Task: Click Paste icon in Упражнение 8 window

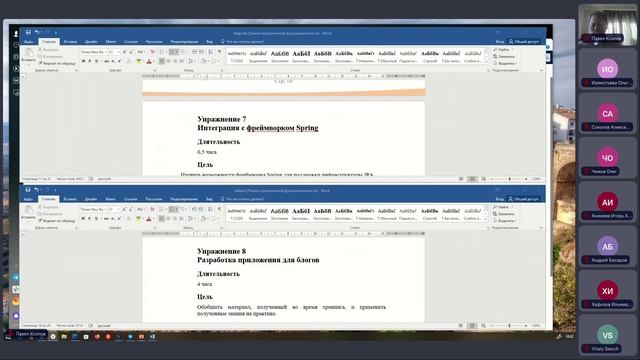Action: click(x=29, y=210)
